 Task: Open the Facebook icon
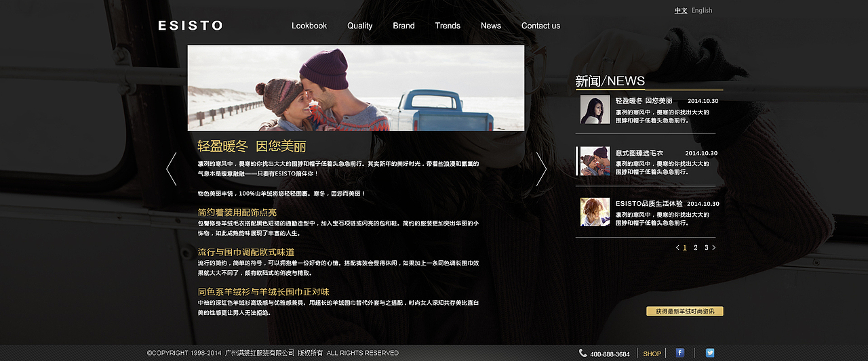680,353
